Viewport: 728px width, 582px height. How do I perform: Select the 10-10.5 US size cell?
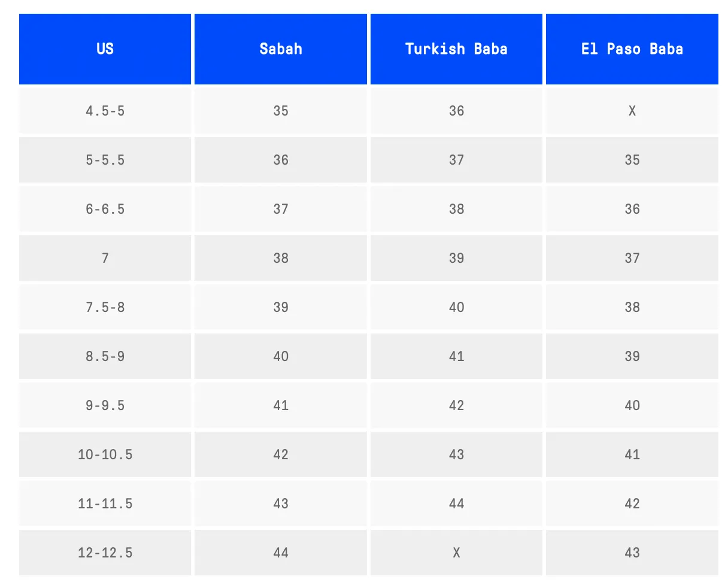105,454
